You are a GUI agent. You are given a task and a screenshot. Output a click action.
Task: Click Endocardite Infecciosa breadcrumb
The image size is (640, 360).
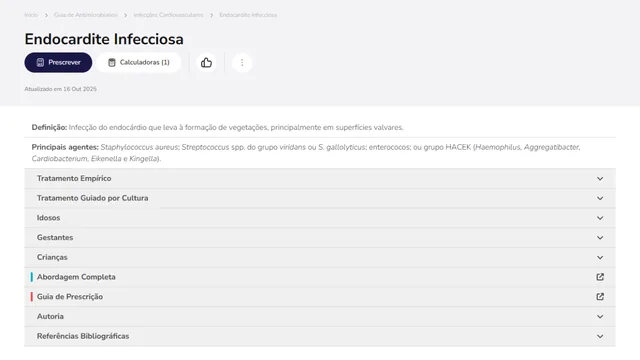(248, 15)
